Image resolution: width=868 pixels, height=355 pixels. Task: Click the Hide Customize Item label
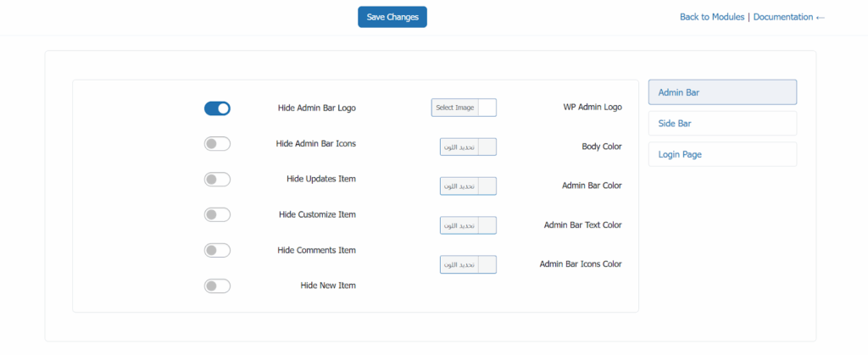pos(317,214)
